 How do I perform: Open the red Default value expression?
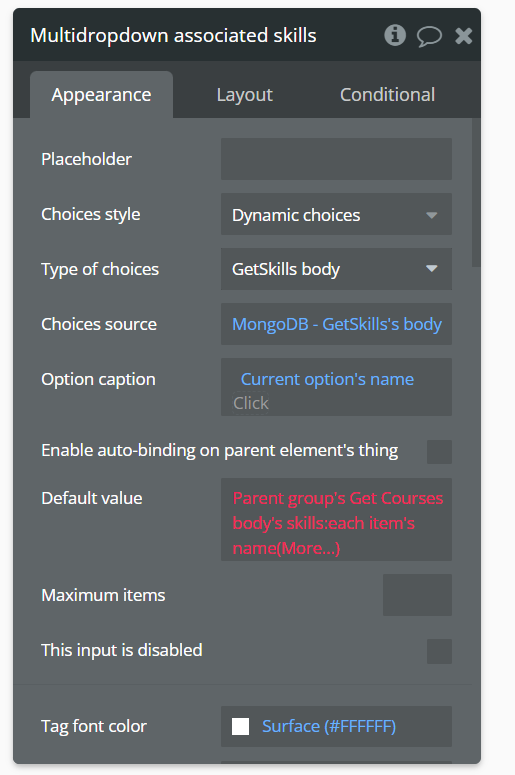pyautogui.click(x=337, y=519)
